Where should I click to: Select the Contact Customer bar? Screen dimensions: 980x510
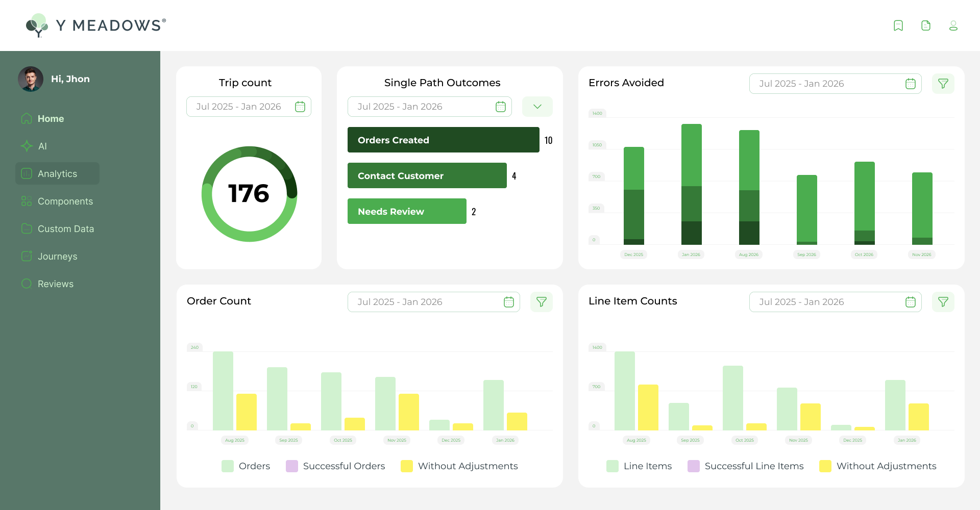(427, 175)
